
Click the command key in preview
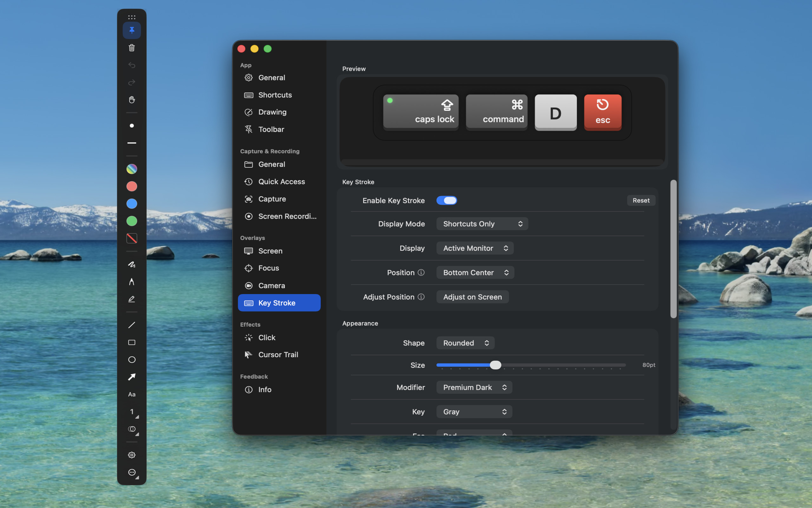pyautogui.click(x=497, y=112)
